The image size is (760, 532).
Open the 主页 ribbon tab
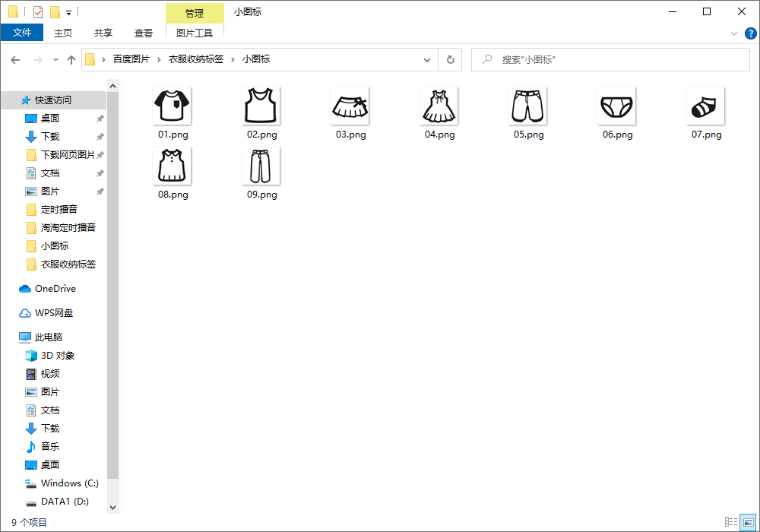pos(63,33)
